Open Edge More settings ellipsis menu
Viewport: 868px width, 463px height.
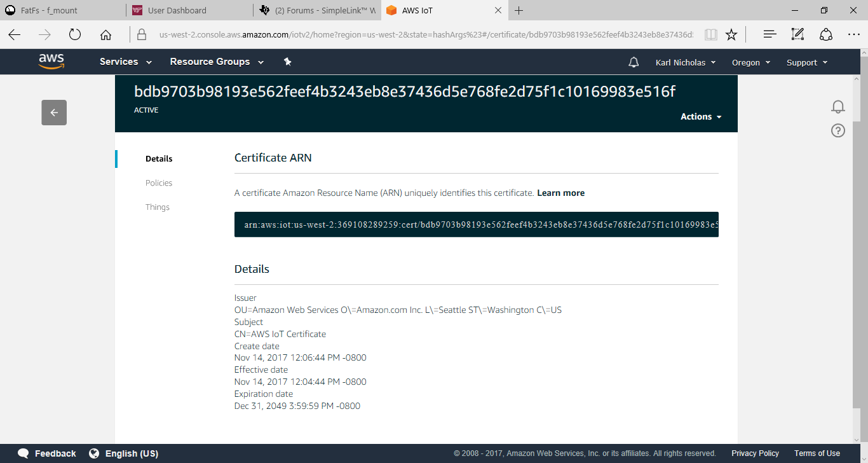854,34
